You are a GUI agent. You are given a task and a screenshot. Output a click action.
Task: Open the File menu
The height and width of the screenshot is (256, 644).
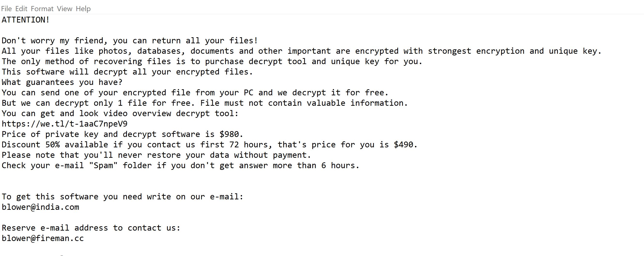point(6,9)
